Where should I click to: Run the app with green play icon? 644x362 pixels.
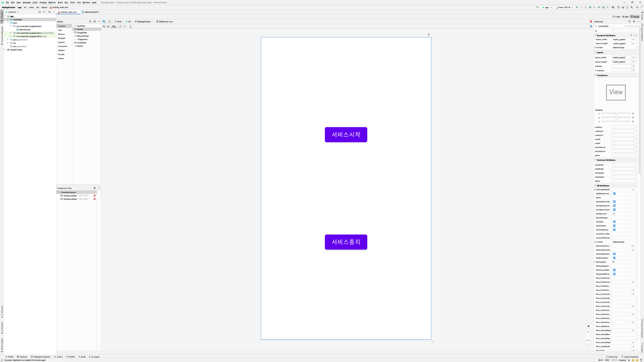click(x=577, y=7)
